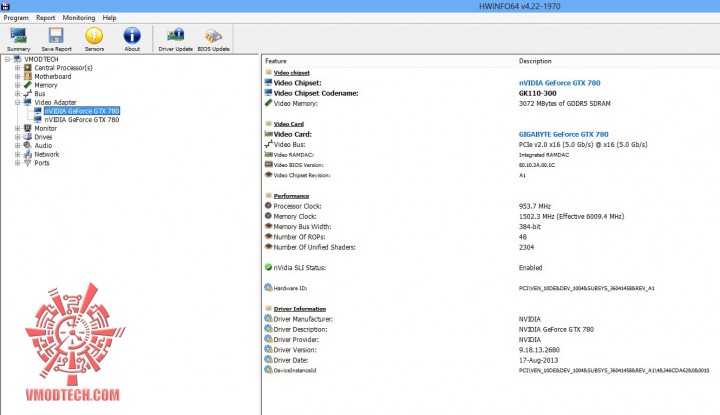The width and height of the screenshot is (720, 415).
Task: Click the Video BIOS Version label
Action: 298,165
